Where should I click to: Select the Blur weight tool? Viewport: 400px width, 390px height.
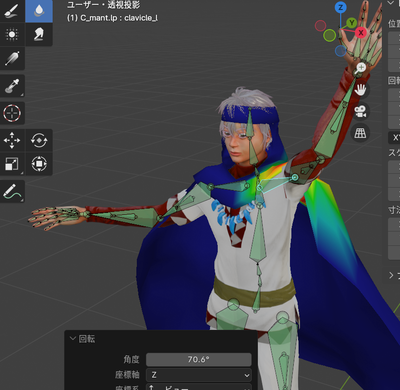point(39,11)
